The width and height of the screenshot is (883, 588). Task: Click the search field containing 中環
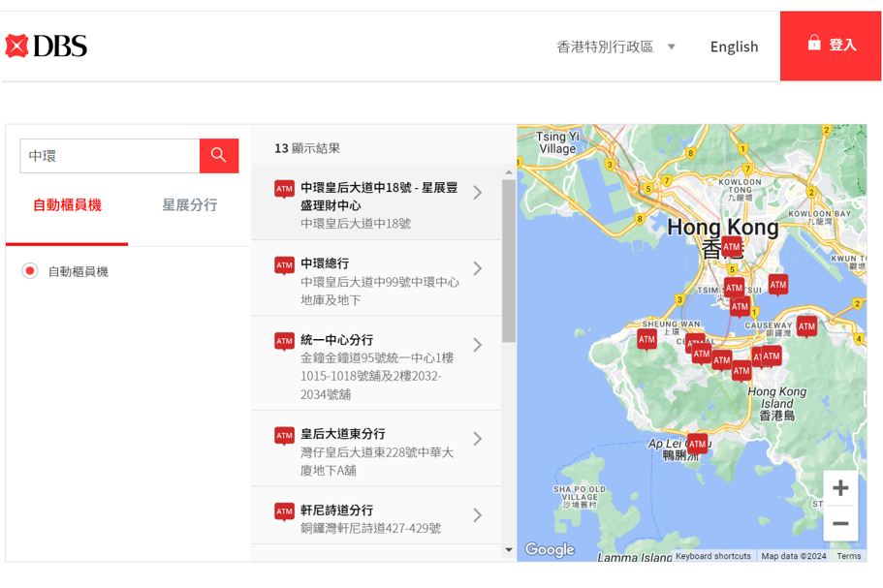(110, 155)
